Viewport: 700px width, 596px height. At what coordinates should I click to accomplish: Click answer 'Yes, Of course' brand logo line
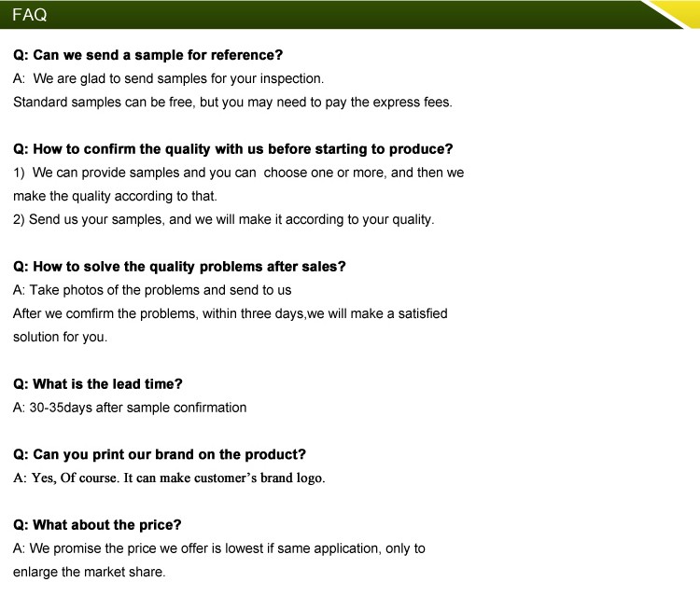point(169,478)
